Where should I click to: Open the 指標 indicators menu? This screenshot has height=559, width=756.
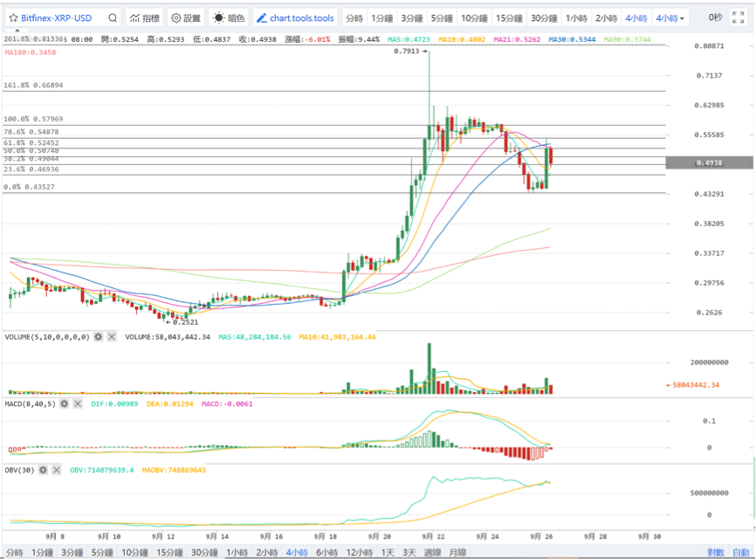tap(145, 17)
